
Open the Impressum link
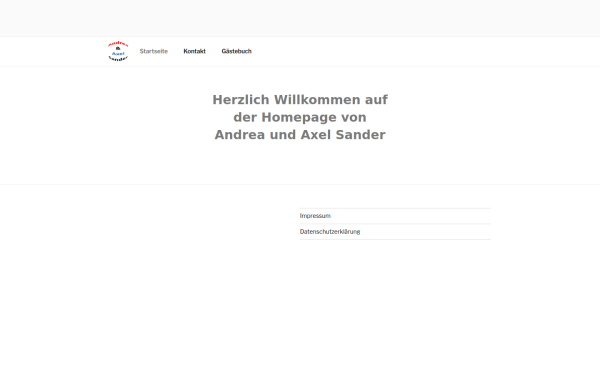tap(315, 216)
